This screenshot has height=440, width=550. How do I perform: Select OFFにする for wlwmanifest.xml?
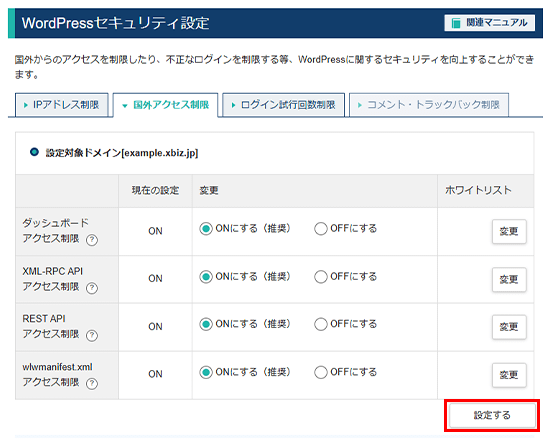pyautogui.click(x=321, y=372)
